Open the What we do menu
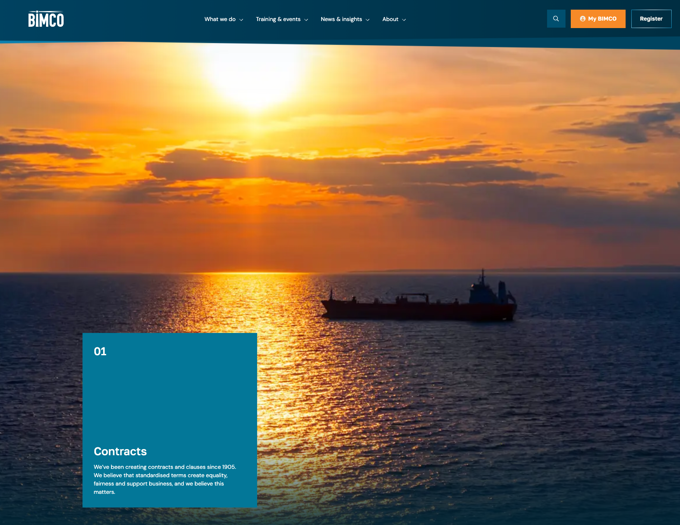This screenshot has height=525, width=680. coord(220,19)
